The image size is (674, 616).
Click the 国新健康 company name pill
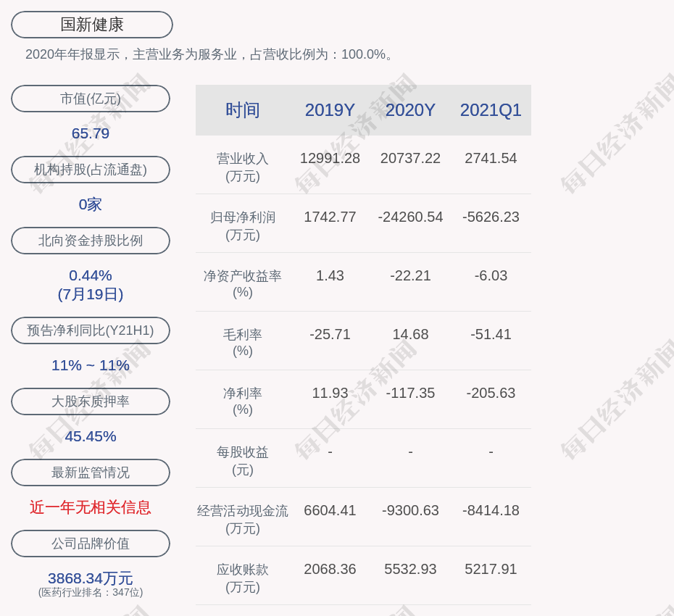coord(91,25)
